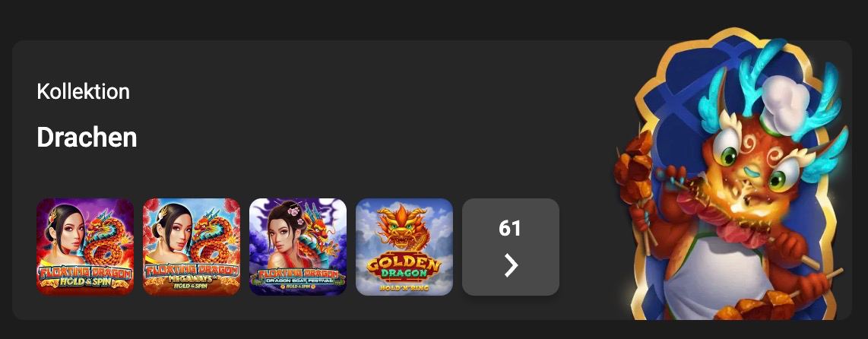
Task: Launch Floating Dragon Dragon Boat Festival game
Action: (x=298, y=247)
